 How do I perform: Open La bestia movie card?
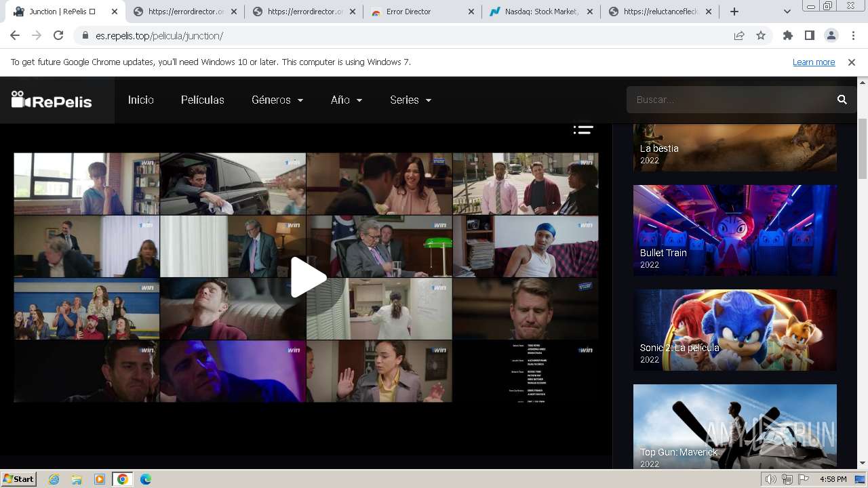click(x=735, y=148)
